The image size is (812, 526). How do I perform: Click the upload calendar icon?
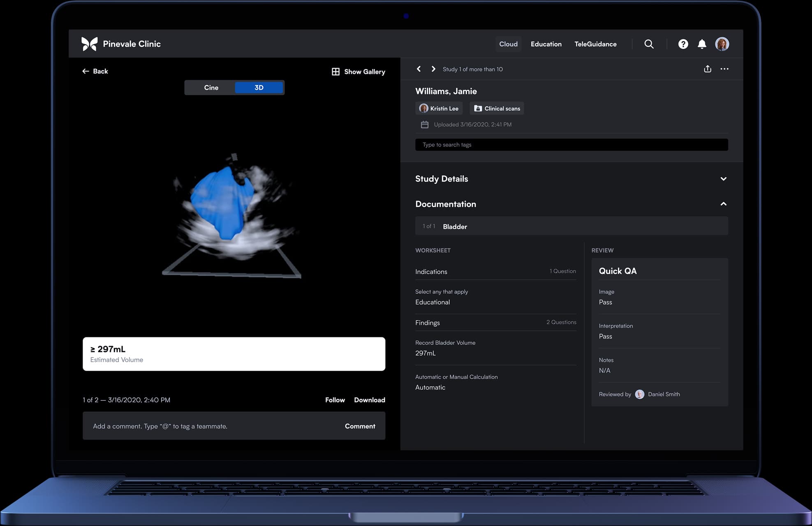click(425, 125)
